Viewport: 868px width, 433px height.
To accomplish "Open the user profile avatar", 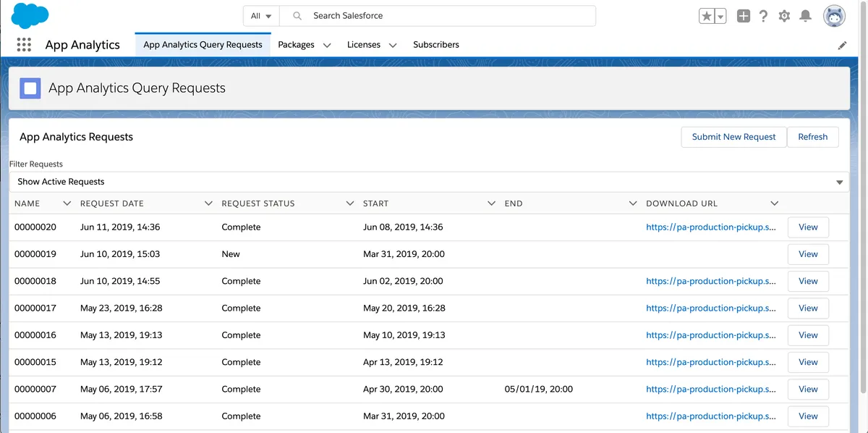I will tap(835, 16).
